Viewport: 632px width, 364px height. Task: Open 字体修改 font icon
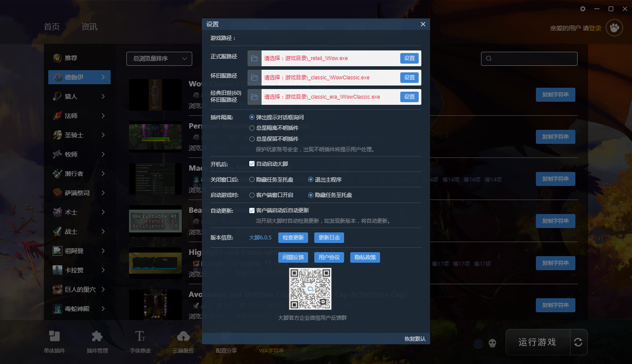click(140, 336)
